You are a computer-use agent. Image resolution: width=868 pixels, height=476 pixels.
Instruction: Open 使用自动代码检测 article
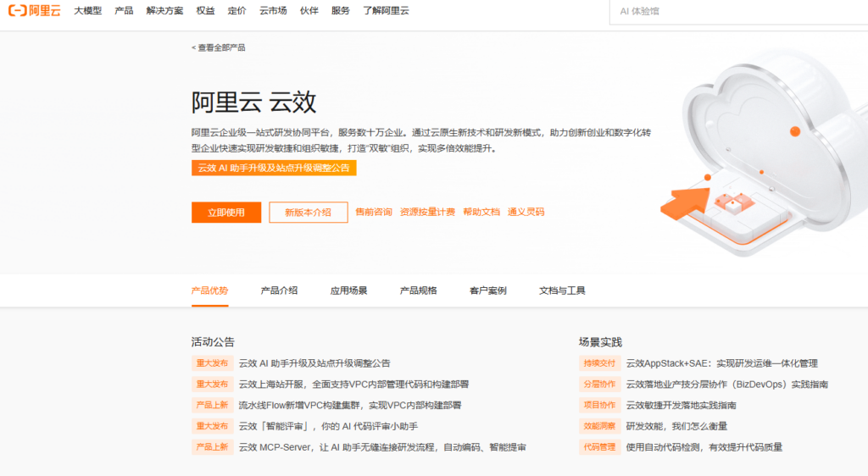coord(704,447)
